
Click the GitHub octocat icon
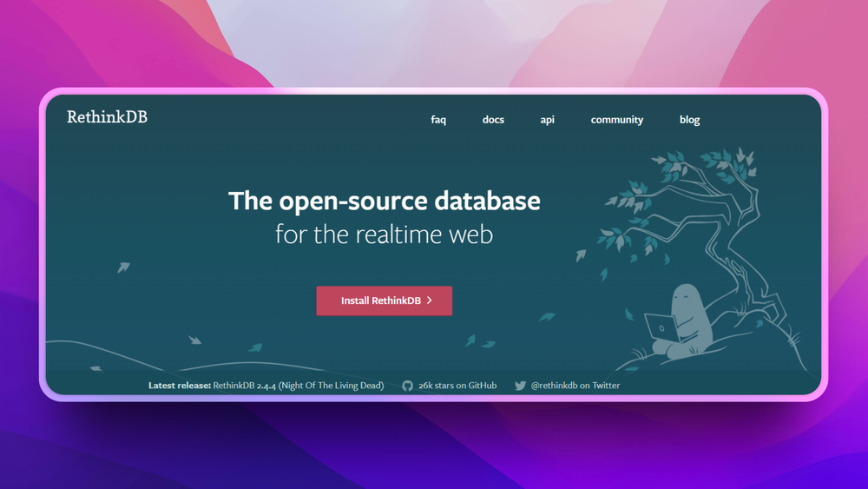pos(407,386)
